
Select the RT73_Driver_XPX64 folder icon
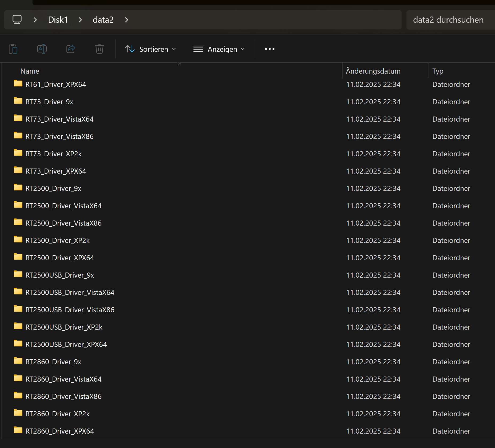click(x=18, y=170)
